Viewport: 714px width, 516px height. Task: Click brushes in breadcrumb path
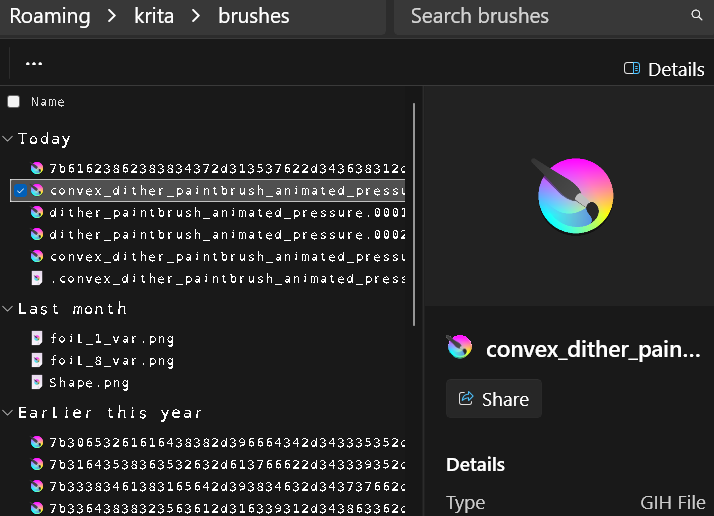(254, 16)
